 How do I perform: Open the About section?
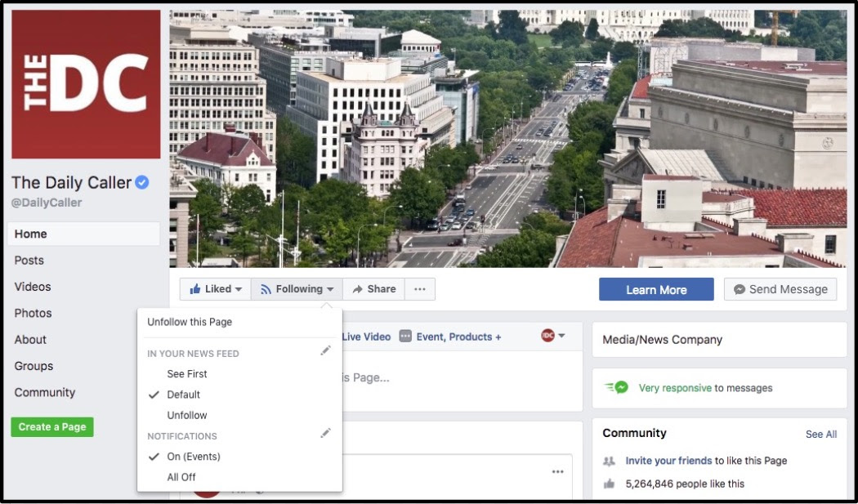coord(30,339)
